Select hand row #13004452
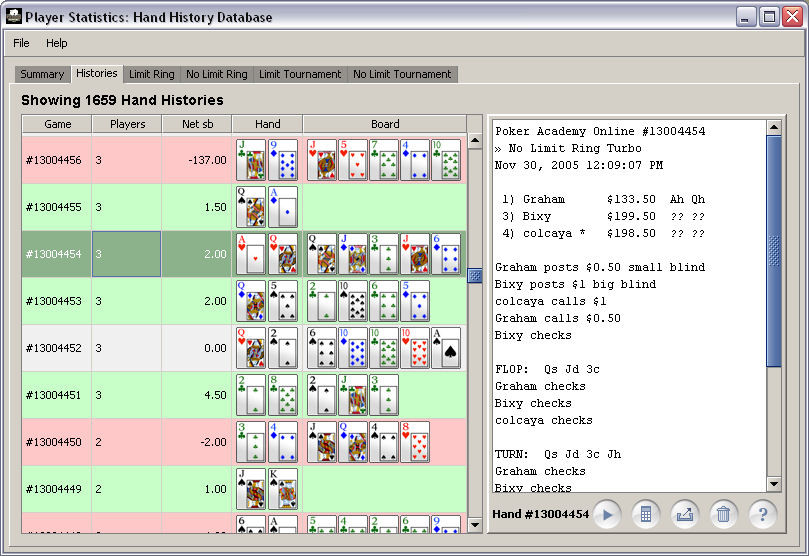Image resolution: width=809 pixels, height=556 pixels. 245,348
